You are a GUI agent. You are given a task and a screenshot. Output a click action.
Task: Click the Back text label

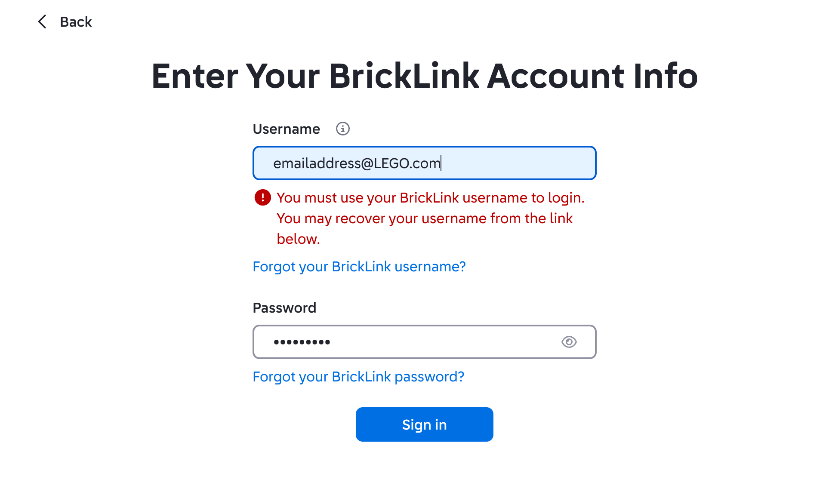coord(76,22)
